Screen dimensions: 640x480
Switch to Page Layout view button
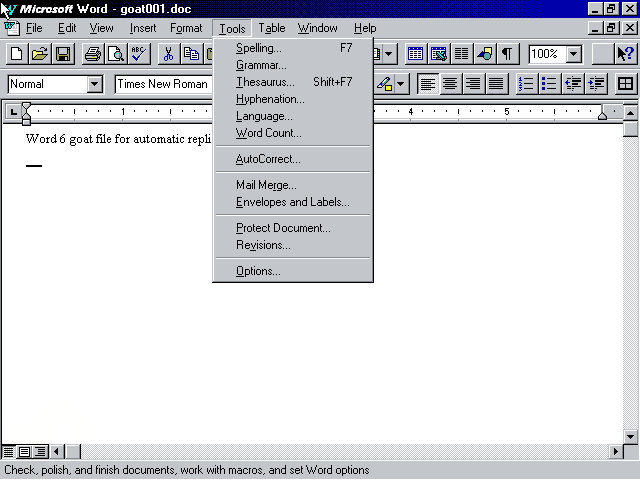24,452
